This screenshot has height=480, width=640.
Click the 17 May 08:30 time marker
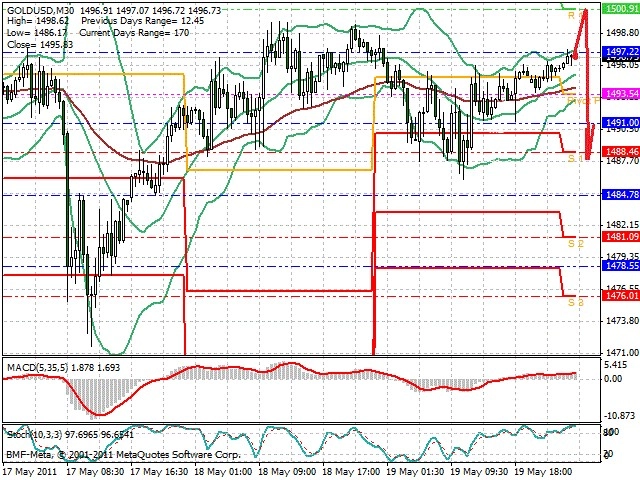pos(96,472)
